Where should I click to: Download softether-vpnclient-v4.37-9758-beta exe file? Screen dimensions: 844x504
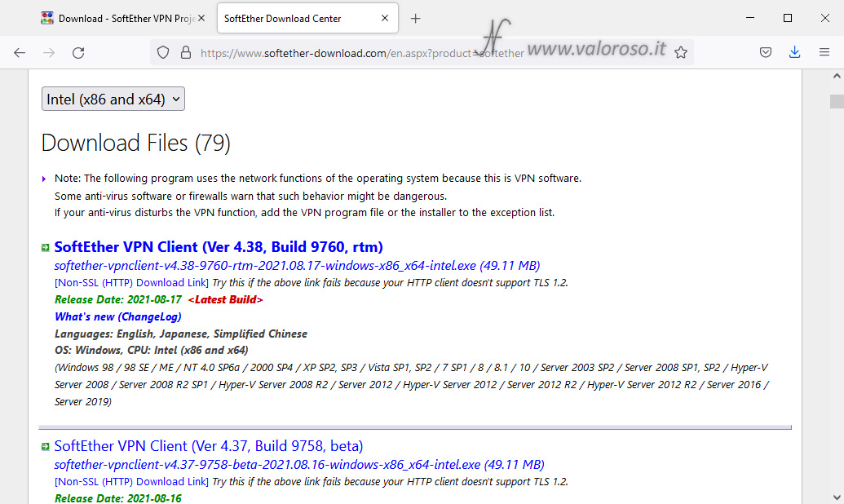299,464
